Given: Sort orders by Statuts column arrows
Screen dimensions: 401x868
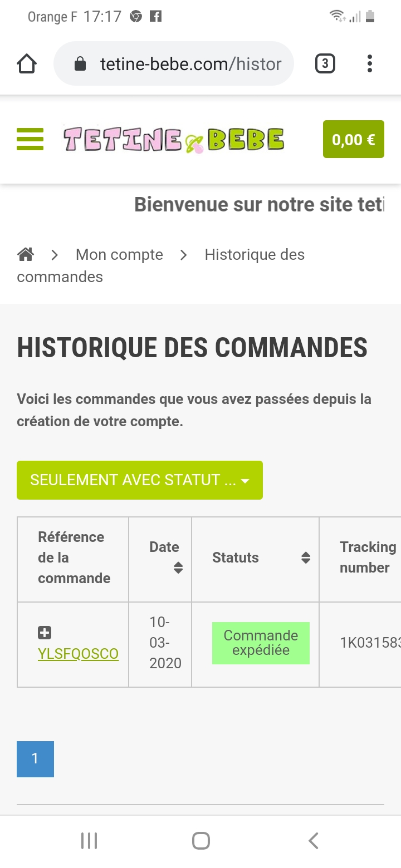Looking at the screenshot, I should click(305, 558).
